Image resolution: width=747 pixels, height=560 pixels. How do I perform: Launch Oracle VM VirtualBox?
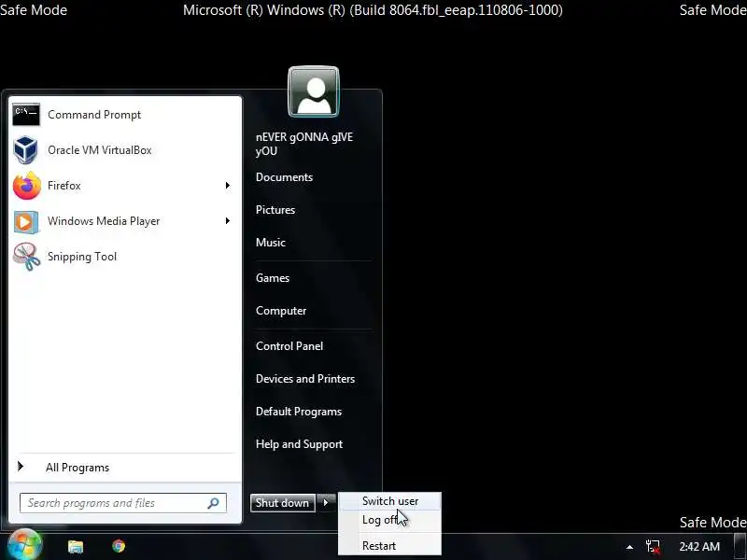pos(125,150)
